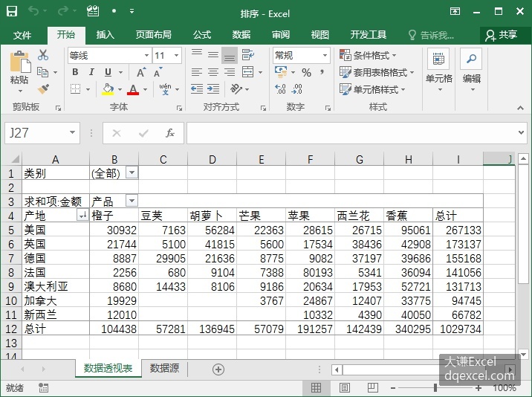Open the font size dropdown showing 11

[176, 55]
